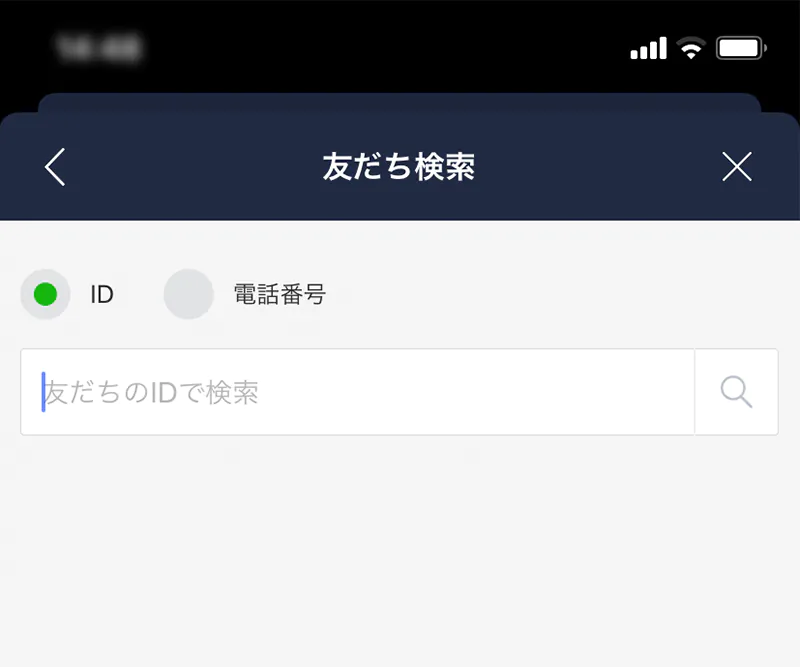
Task: Close the 友だち検索 screen with X
Action: click(737, 166)
